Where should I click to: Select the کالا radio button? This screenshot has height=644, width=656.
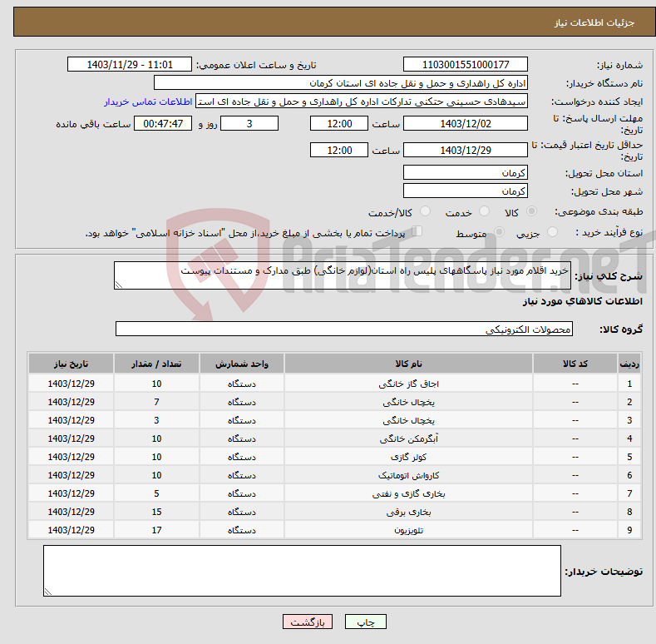(531, 211)
